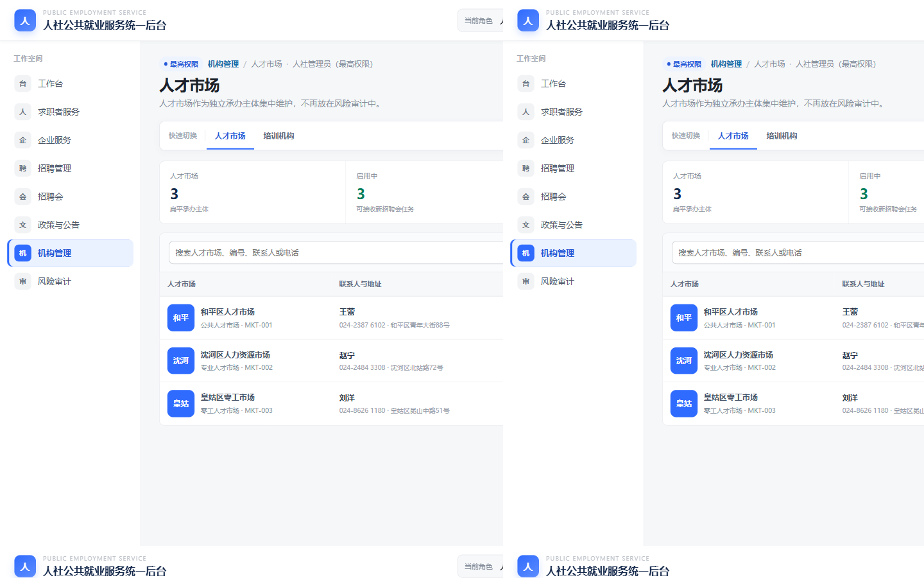The width and height of the screenshot is (924, 578).
Task: Click the 招聘管理 icon in the left copy's sidebar
Action: [x=23, y=168]
